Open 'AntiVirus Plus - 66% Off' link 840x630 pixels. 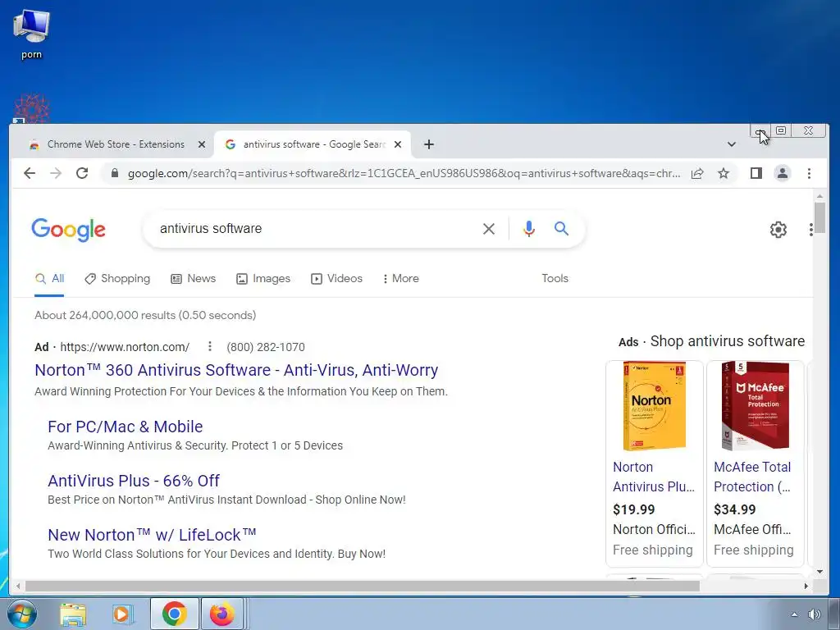[134, 481]
